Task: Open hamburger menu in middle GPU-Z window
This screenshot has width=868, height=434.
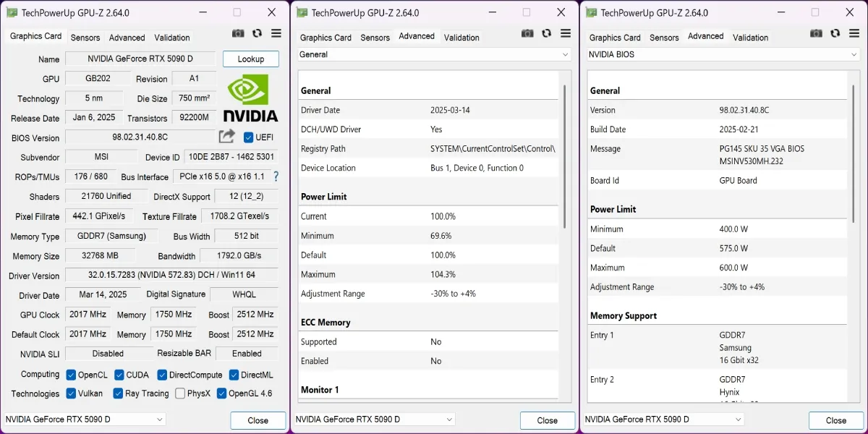Action: (x=566, y=33)
